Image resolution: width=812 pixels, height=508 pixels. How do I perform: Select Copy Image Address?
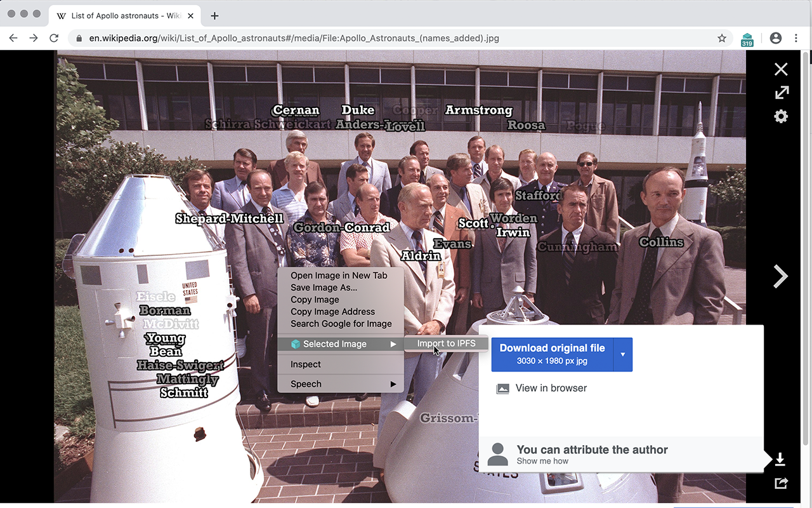pos(332,312)
